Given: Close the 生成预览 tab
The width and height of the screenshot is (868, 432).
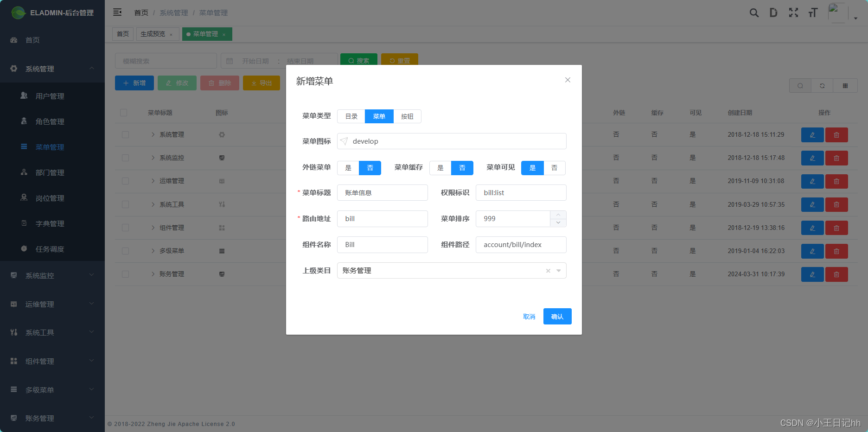Looking at the screenshot, I should [171, 34].
